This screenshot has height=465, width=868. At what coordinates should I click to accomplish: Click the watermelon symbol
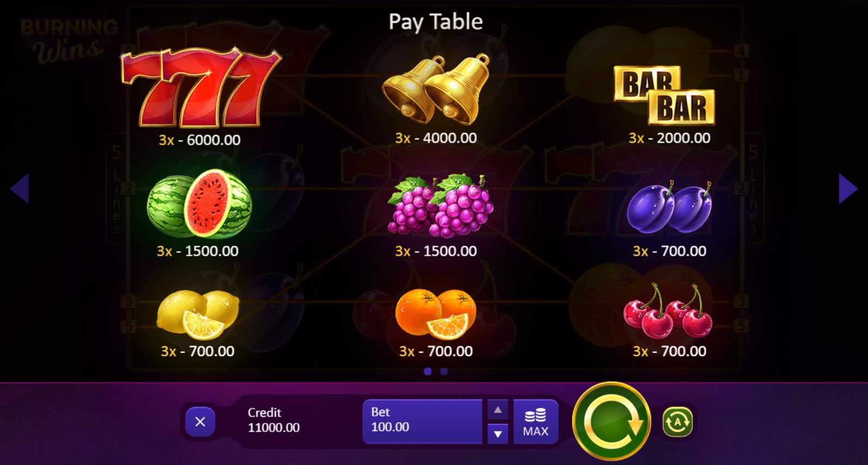click(x=199, y=204)
